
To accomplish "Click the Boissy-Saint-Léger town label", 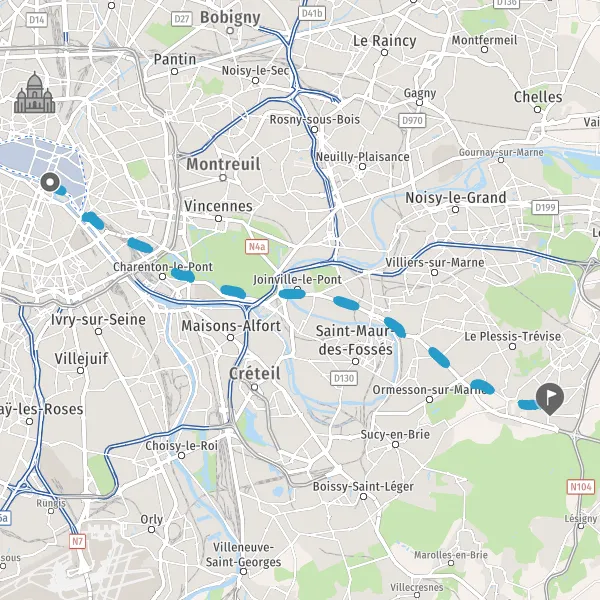I will (363, 486).
